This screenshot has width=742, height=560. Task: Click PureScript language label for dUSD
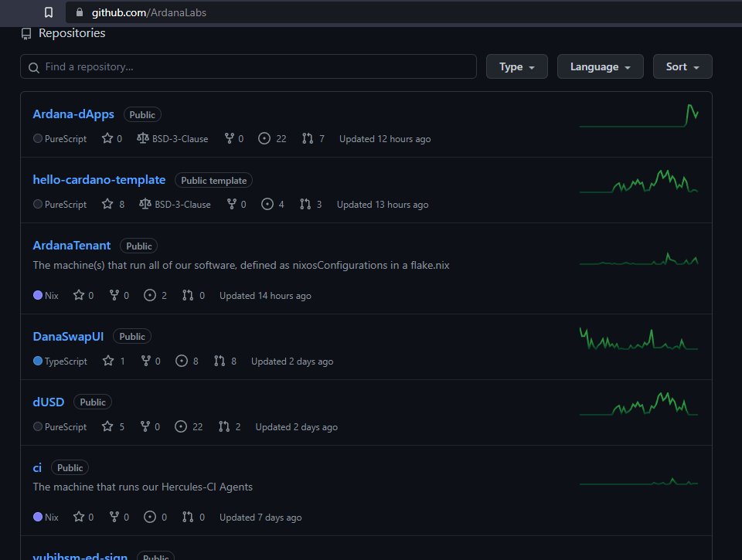(x=65, y=426)
